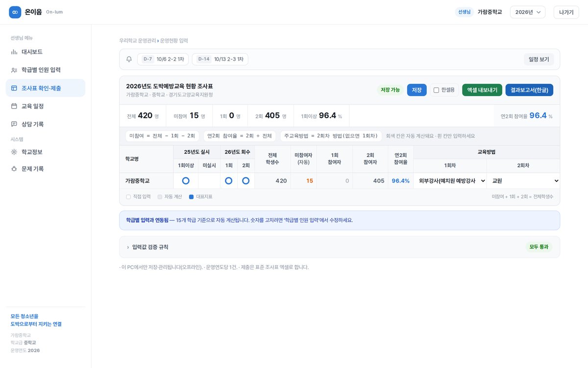Viewport: 588px width, 368px height.
Task: Toggle the 한셀용 checkbox
Action: (x=436, y=90)
